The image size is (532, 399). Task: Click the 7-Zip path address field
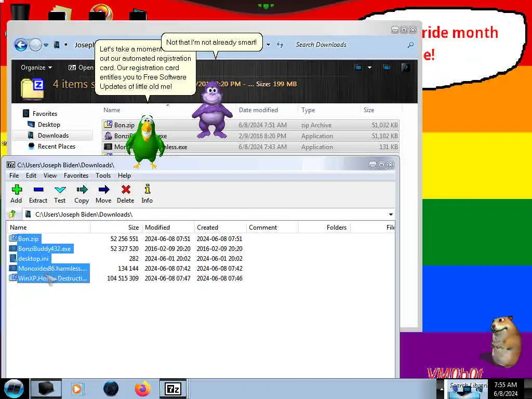click(205, 215)
